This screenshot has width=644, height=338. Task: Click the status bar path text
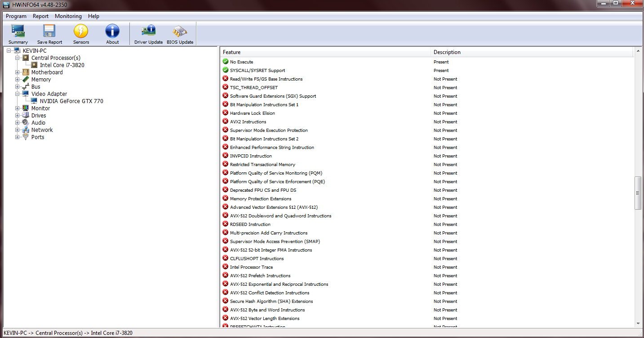tap(68, 333)
